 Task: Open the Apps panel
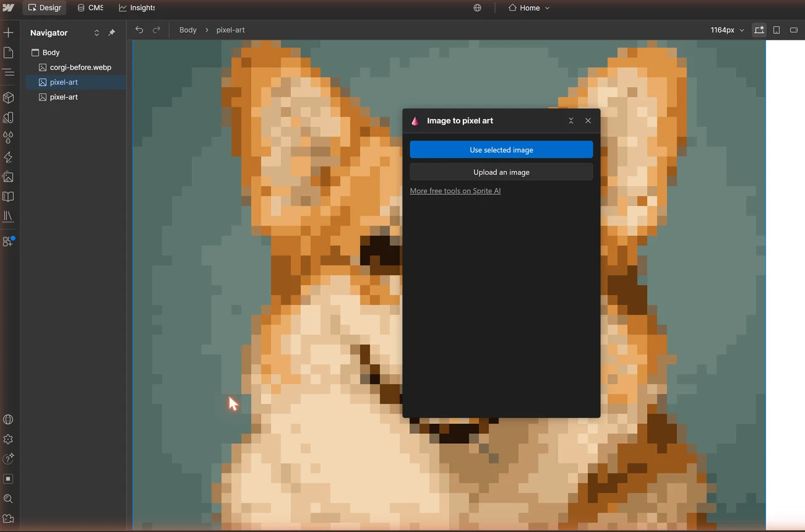[8, 241]
